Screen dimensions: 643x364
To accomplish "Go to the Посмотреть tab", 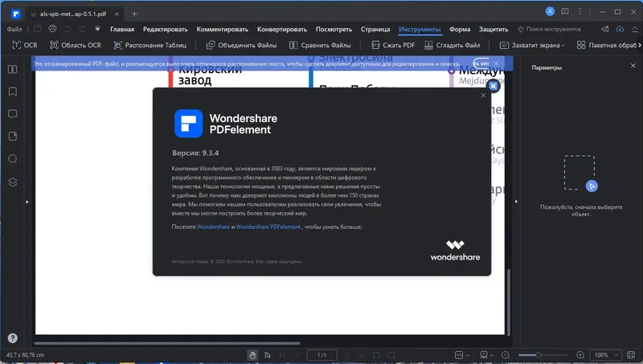I will click(334, 29).
